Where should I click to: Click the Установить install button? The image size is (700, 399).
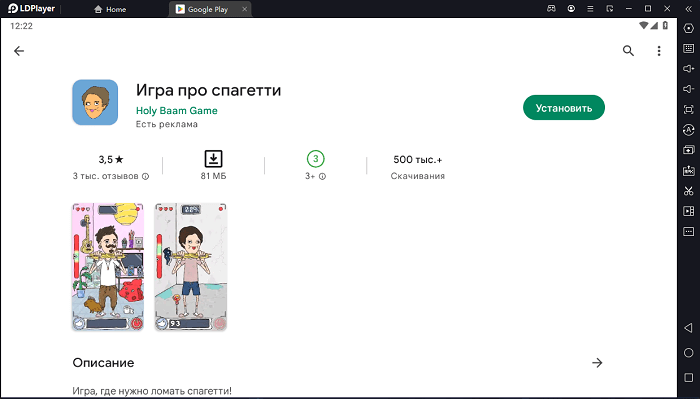tap(563, 108)
